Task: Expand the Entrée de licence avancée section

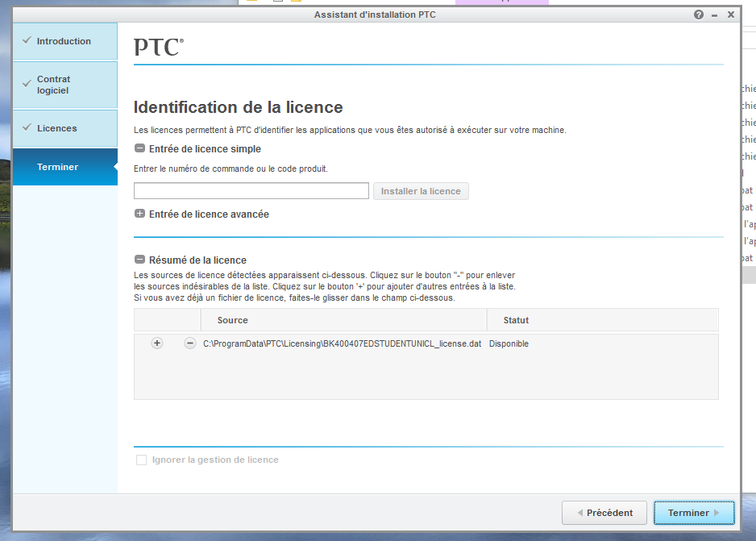Action: point(139,214)
